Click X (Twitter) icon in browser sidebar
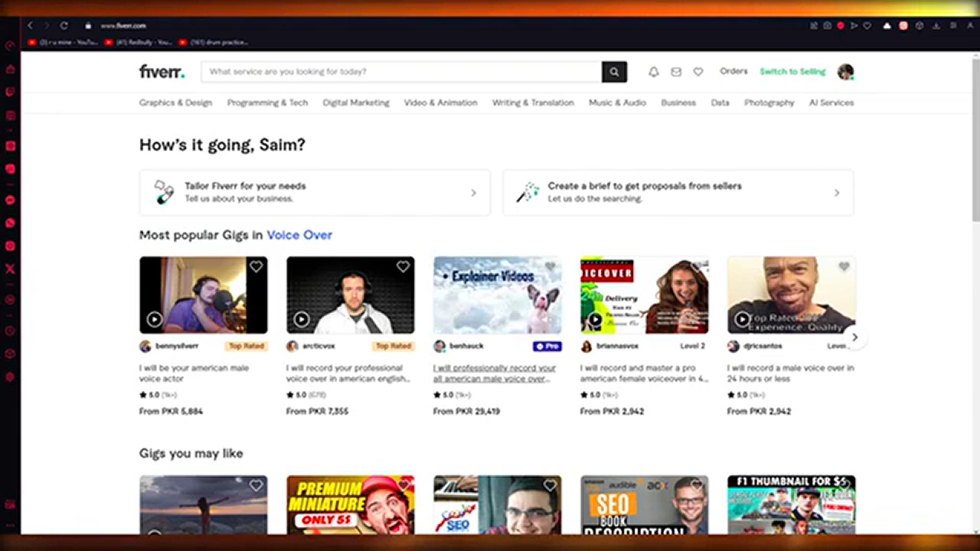 click(10, 269)
